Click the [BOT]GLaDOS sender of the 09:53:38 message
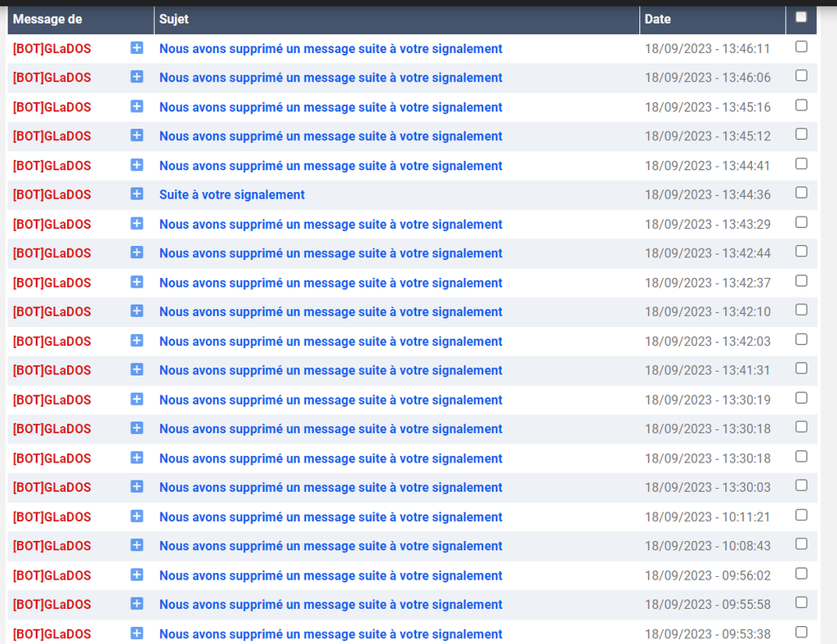 click(51, 634)
